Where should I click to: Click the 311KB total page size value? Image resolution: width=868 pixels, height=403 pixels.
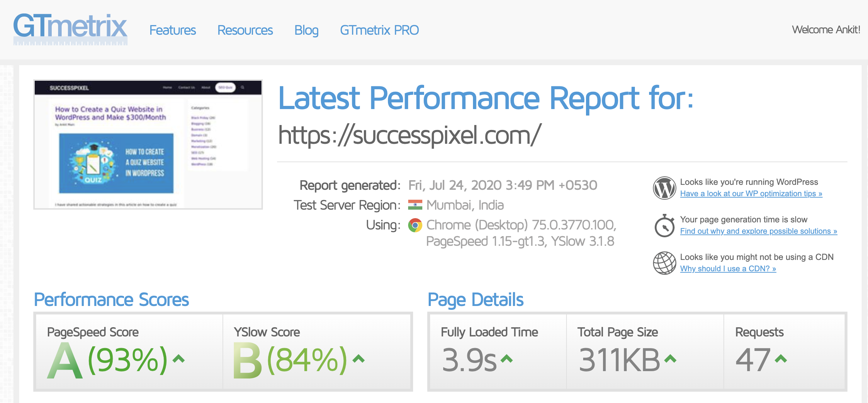620,360
